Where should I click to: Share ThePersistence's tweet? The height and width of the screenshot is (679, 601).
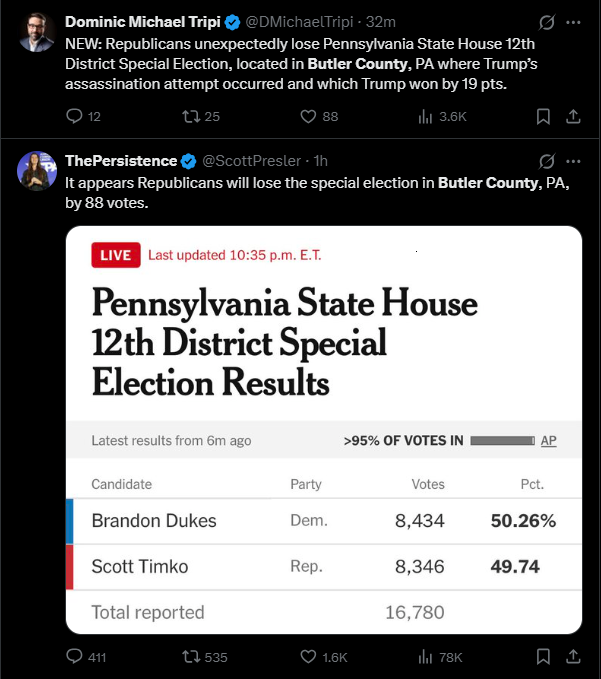pos(573,656)
